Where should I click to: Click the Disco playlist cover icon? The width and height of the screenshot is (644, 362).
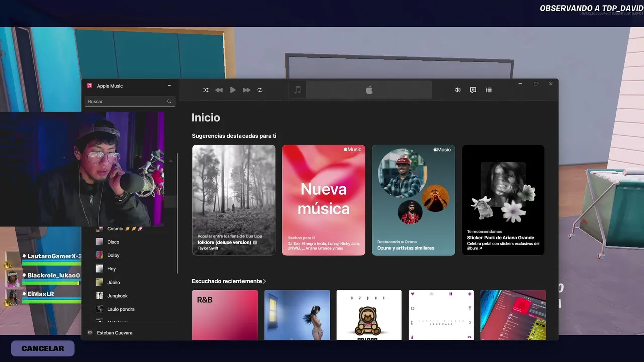(100, 242)
